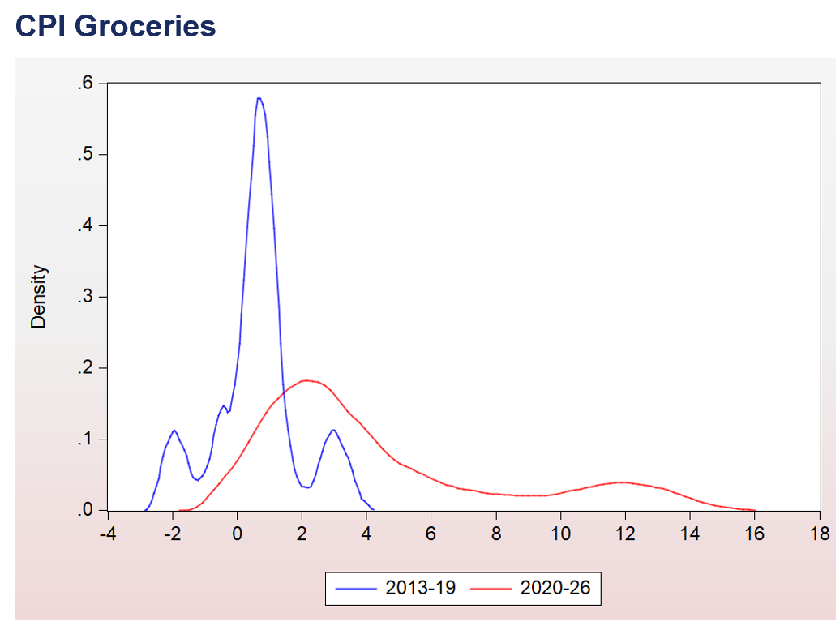
Task: Click the red curve's secondary bump near 12
Action: 621,482
